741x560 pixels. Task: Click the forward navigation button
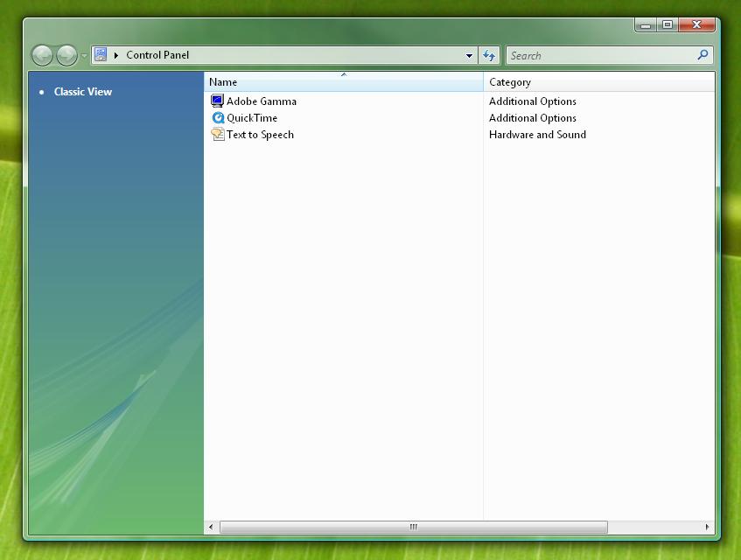[66, 54]
